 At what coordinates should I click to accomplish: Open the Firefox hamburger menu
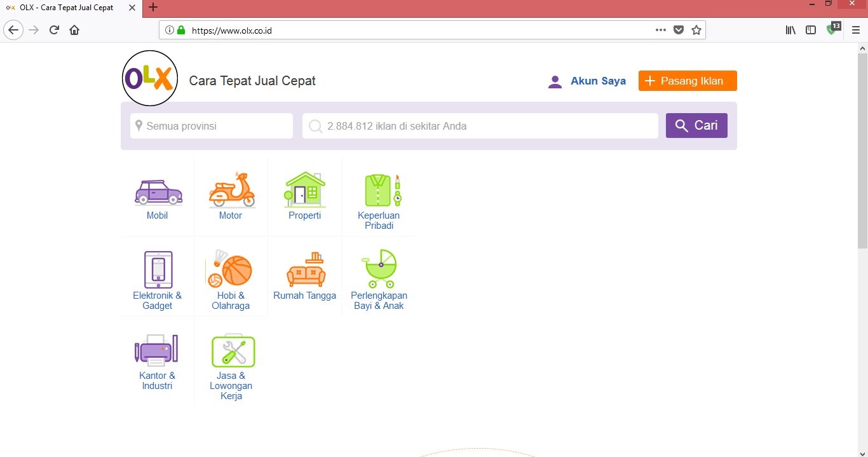pos(856,30)
